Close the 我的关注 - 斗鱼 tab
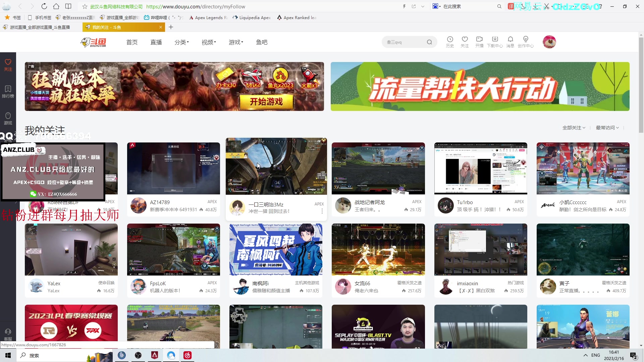Image resolution: width=644 pixels, height=362 pixels. point(160,27)
